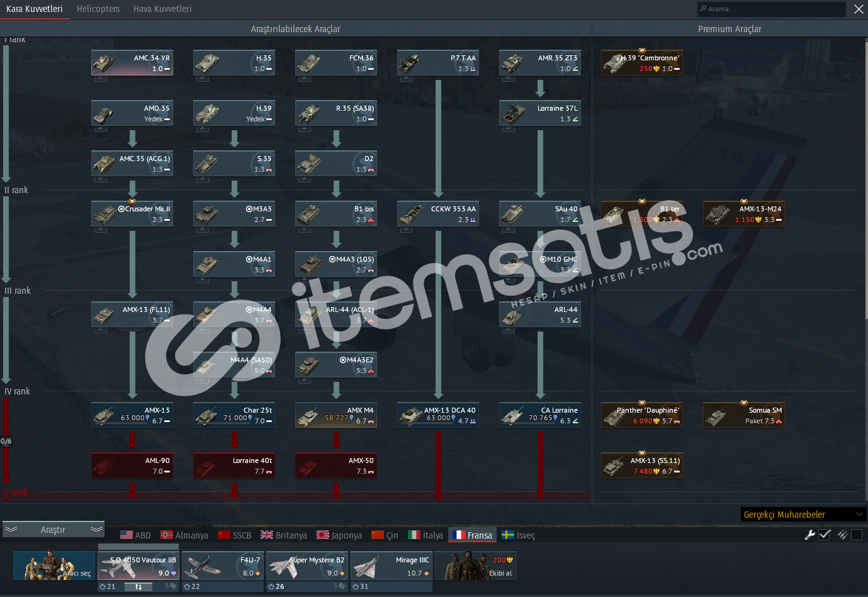
Task: Click the Aracı seç crew slot
Action: pyautogui.click(x=54, y=566)
